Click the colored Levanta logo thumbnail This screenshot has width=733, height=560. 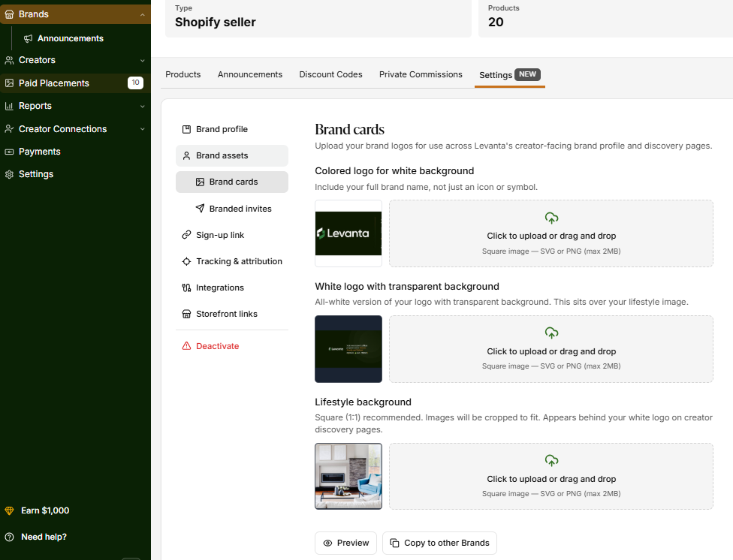pos(348,233)
